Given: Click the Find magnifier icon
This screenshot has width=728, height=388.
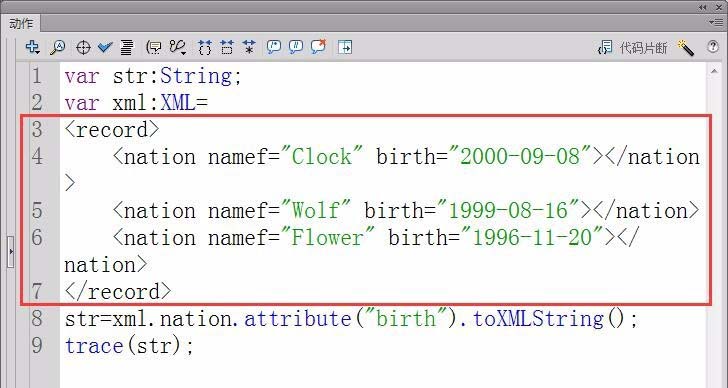Looking at the screenshot, I should click(57, 47).
